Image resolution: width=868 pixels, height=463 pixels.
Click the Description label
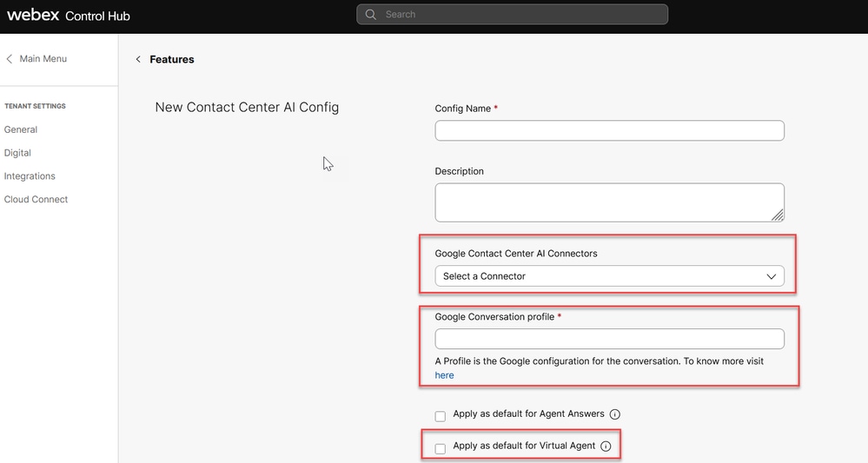(460, 171)
